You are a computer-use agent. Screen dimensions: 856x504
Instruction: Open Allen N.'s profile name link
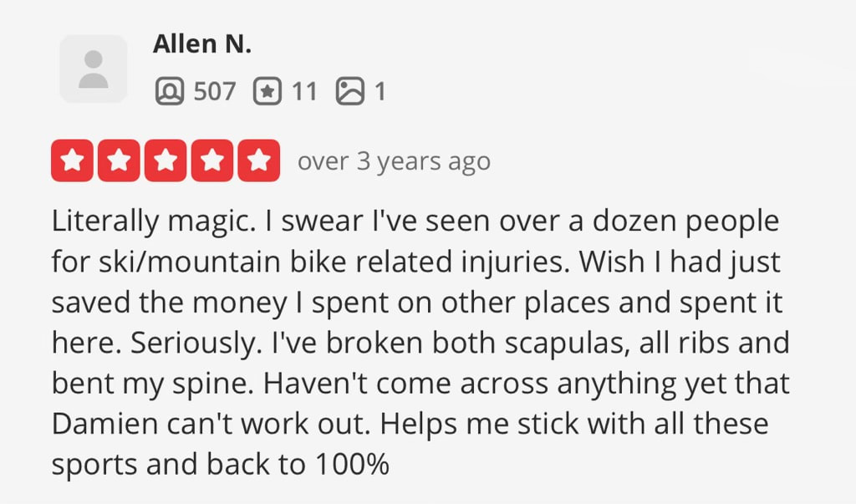[202, 43]
